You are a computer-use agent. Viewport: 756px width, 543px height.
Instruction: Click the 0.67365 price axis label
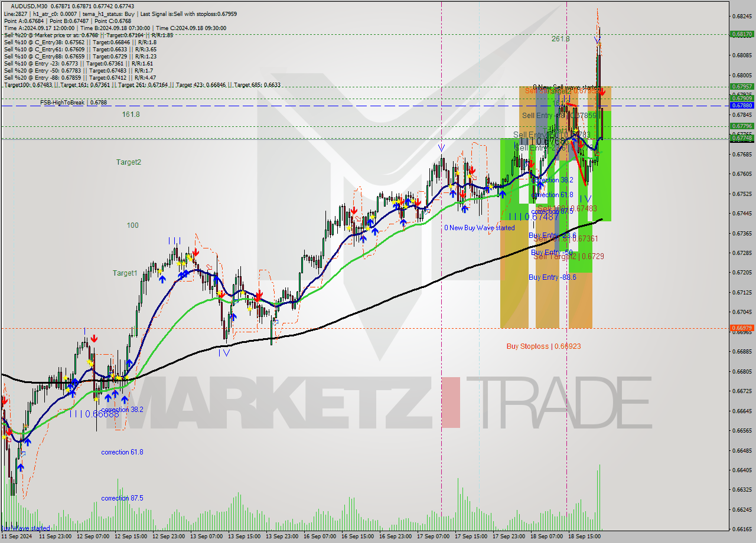tap(742, 233)
